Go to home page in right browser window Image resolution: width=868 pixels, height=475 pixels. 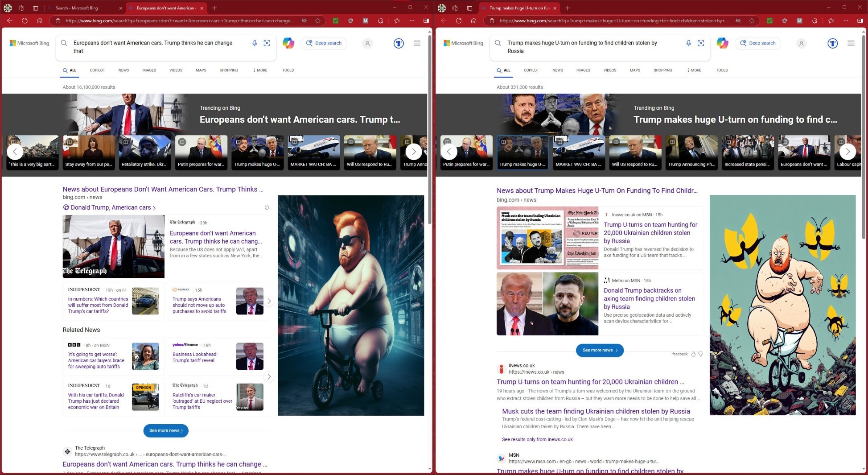click(x=473, y=21)
